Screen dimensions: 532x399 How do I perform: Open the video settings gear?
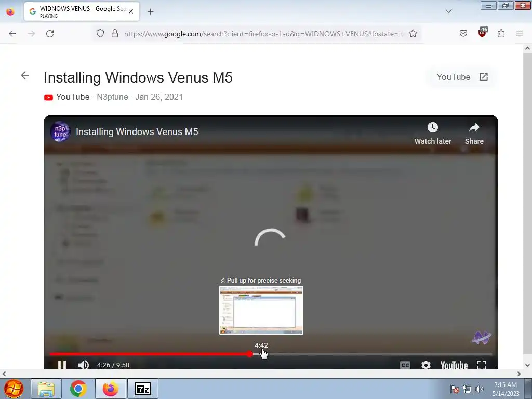[426, 365]
